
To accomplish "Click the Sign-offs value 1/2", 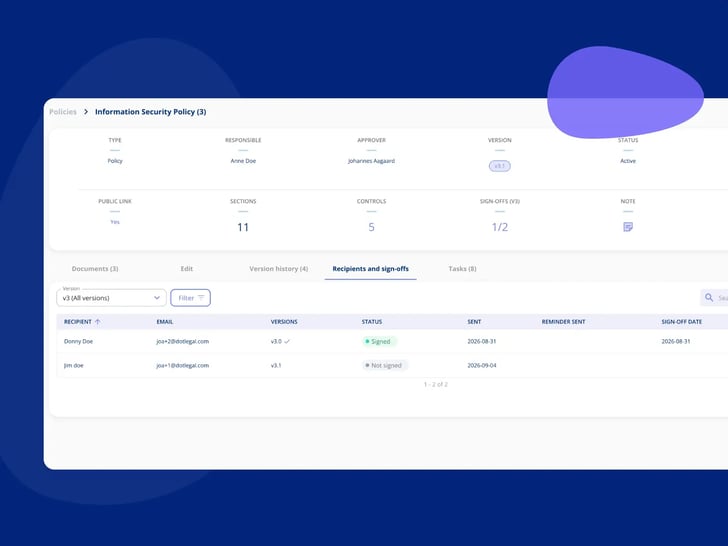I will click(500, 227).
